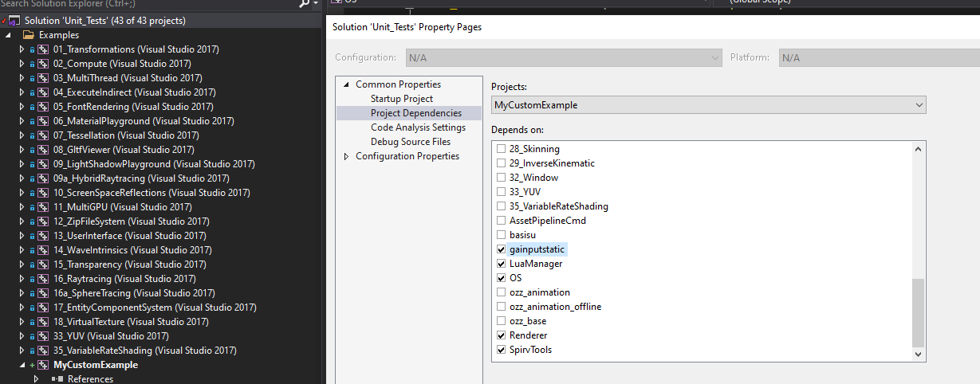Viewport: 980px width, 384px height.
Task: Click the 14_WaveIntrinsics project icon
Action: 43,250
